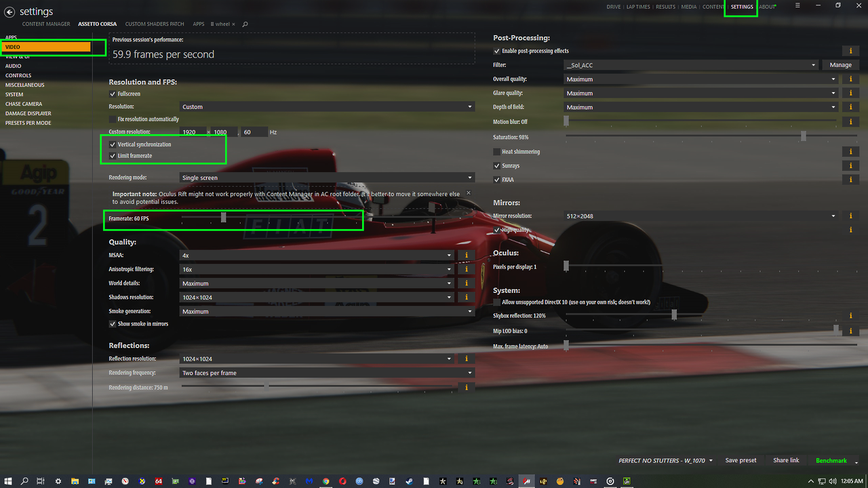Open the post-processing Filter dropdown
868x488 pixels.
(x=691, y=65)
